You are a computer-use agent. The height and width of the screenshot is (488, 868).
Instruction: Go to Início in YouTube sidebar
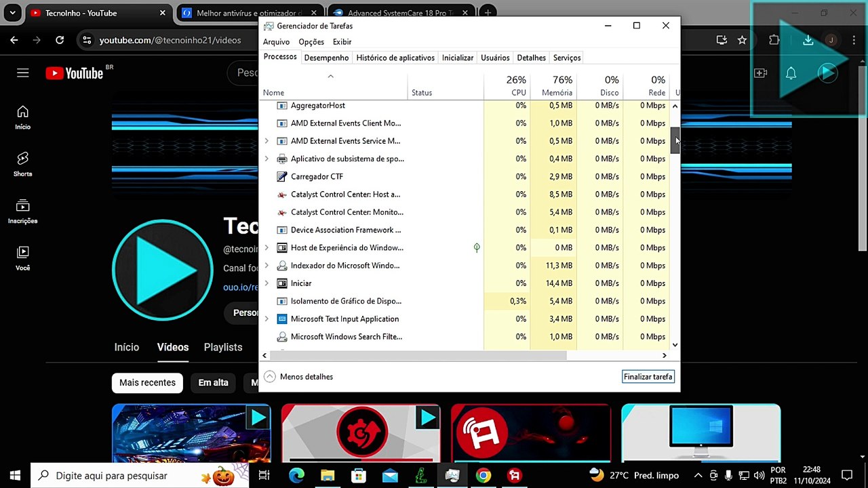tap(22, 117)
